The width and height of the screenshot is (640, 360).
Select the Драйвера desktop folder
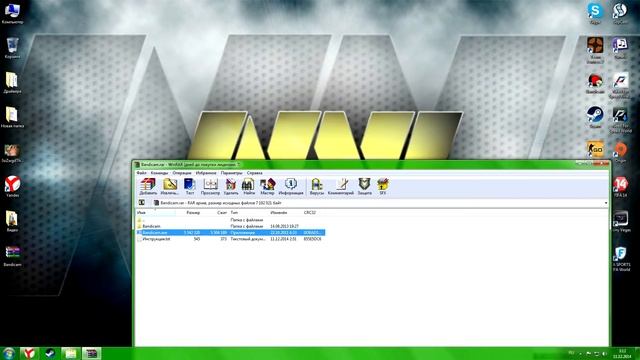click(x=12, y=82)
